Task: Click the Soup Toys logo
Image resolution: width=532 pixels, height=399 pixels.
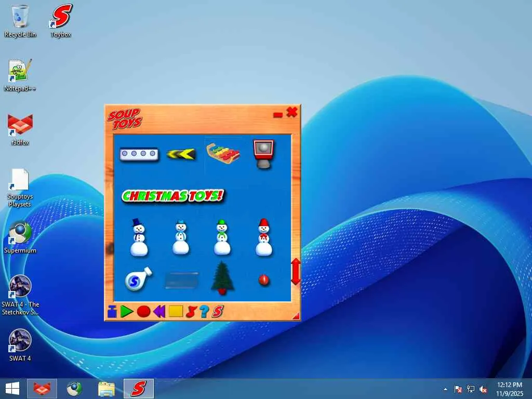Action: (x=125, y=119)
